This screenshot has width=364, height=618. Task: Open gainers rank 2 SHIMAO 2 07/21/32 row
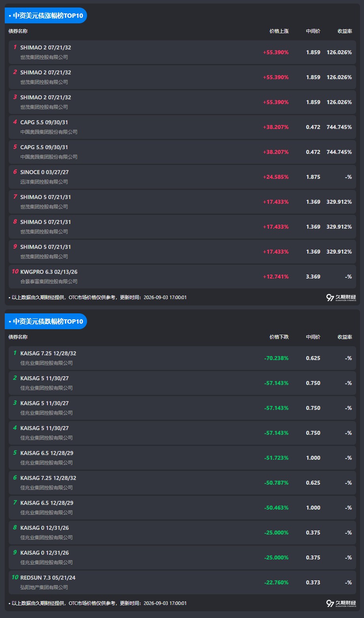click(182, 77)
